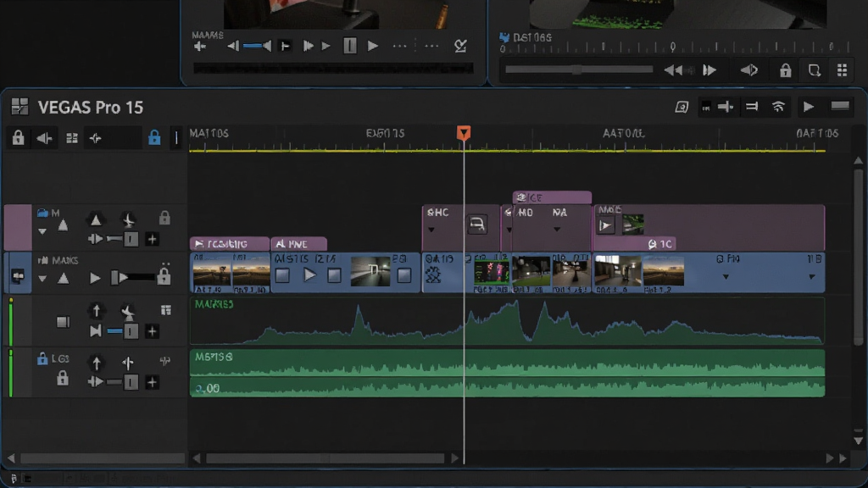The height and width of the screenshot is (488, 868).
Task: Select the purple ICE clip label above the track
Action: [552, 197]
